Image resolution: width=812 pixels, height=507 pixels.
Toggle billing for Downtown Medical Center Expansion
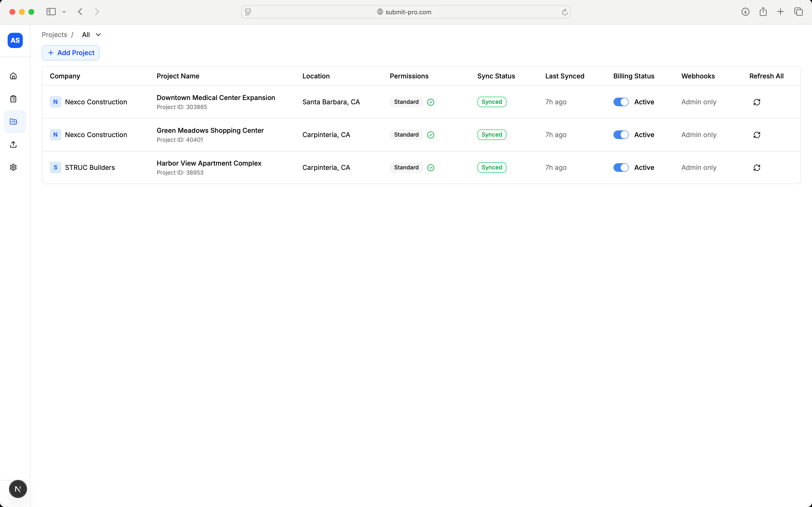click(x=621, y=102)
